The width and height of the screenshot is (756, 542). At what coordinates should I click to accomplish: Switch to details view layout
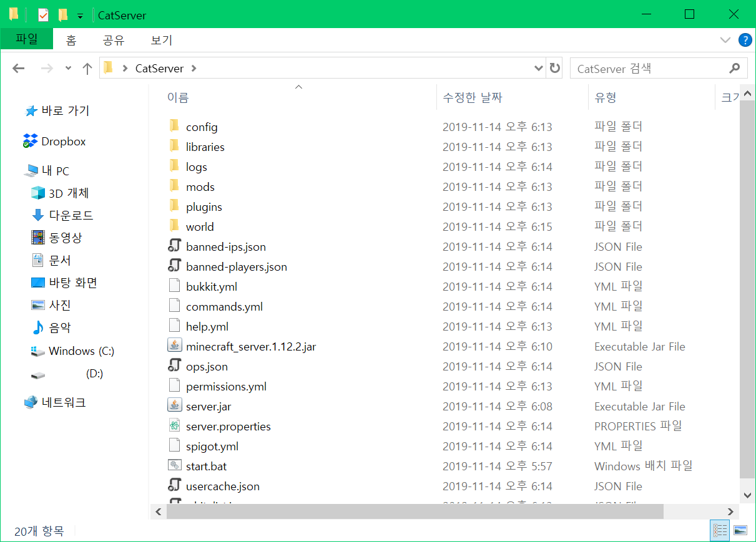(719, 531)
